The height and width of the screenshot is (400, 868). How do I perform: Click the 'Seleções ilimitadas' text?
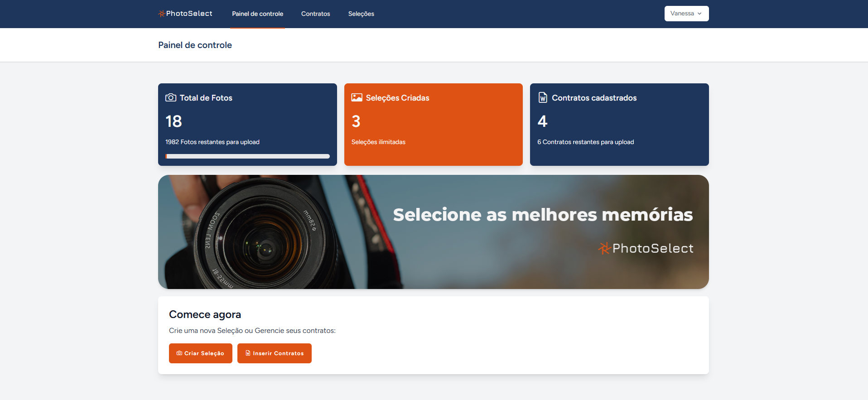coord(378,142)
